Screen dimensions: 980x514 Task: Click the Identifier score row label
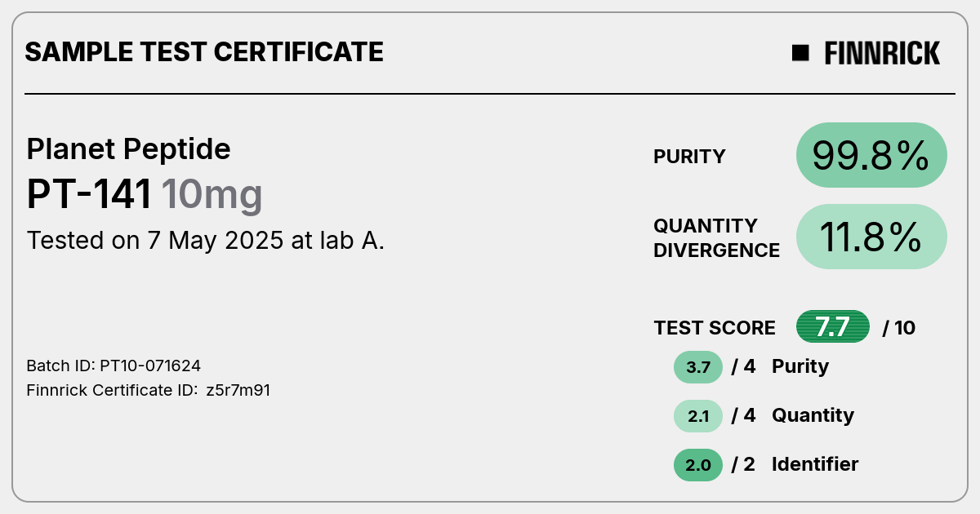(815, 464)
